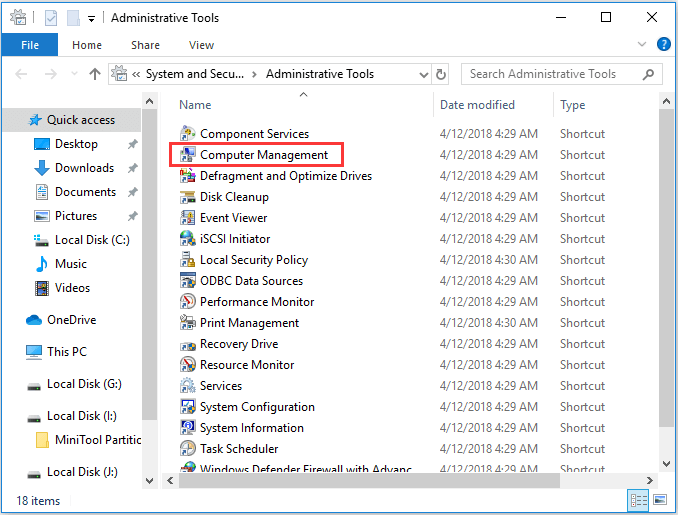Open the Task Scheduler icon

[x=188, y=449]
